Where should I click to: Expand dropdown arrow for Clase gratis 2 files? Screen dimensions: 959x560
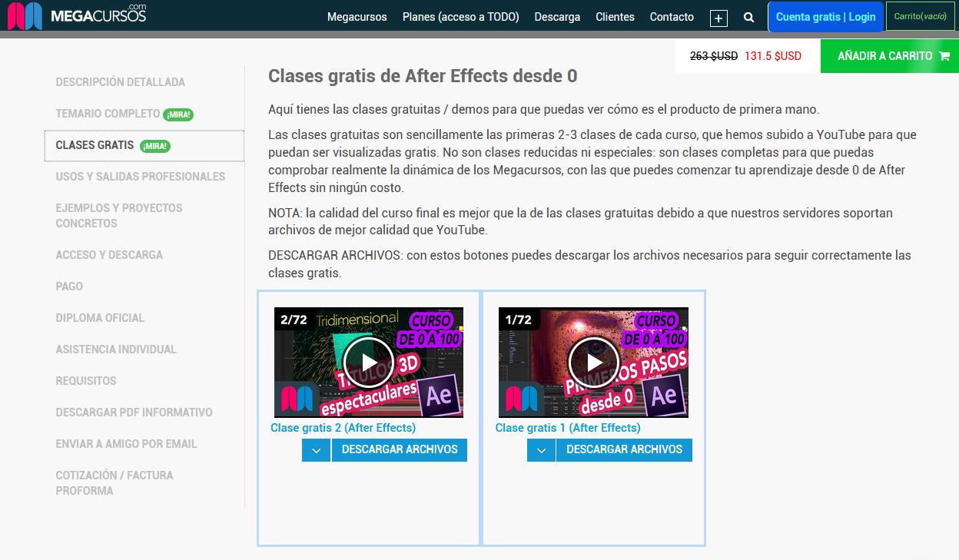[x=317, y=450]
